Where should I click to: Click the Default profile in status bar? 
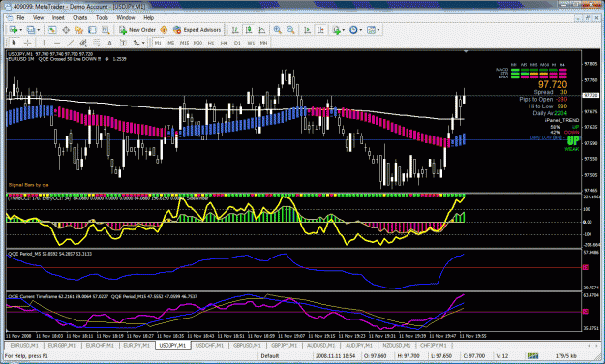click(270, 355)
